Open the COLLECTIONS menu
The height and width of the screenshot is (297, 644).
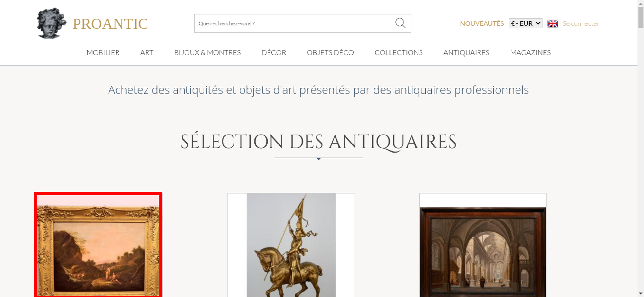[399, 52]
